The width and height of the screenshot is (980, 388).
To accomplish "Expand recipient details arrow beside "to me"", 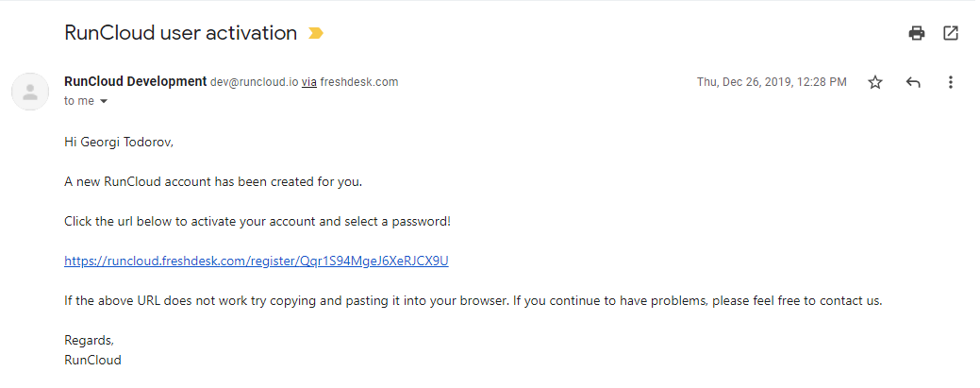I will [104, 101].
